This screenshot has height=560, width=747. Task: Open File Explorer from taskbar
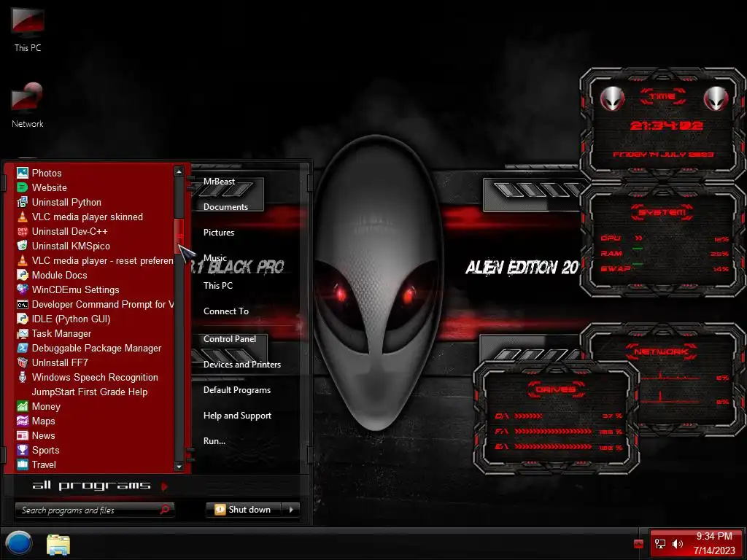pos(58,545)
